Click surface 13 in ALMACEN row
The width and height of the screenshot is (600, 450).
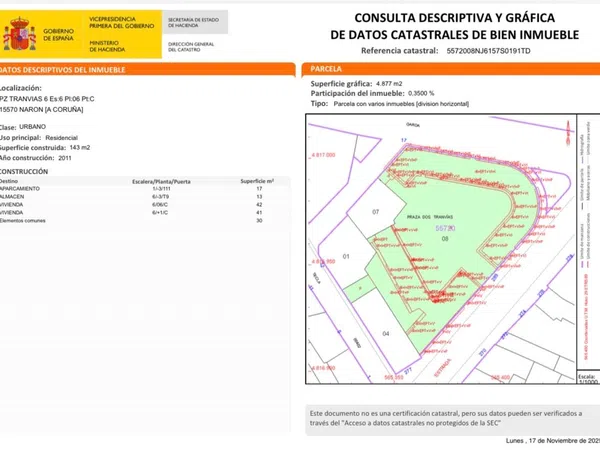point(259,197)
